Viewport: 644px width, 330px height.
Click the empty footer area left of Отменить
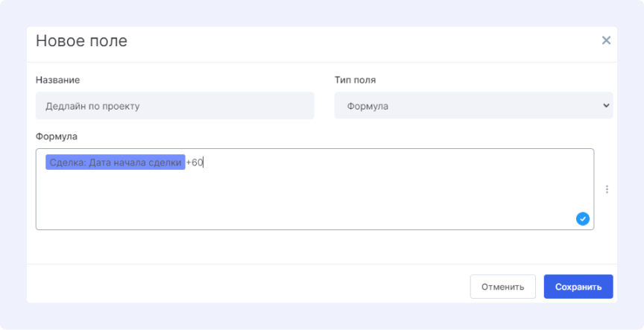(246, 286)
